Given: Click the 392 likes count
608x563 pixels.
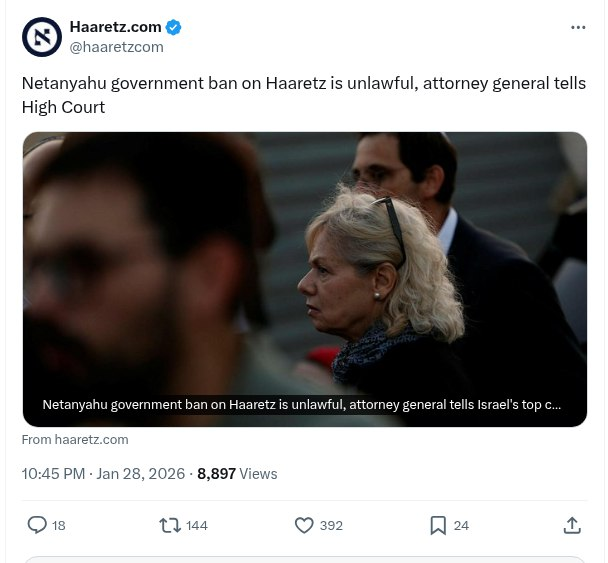Looking at the screenshot, I should tap(331, 526).
